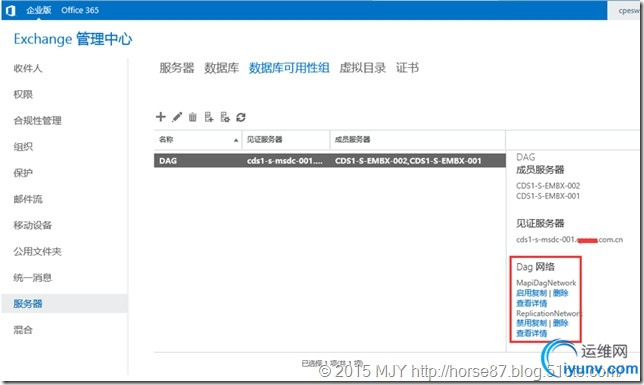Click the 成员服务器 column header
Screen dimensions: 644x385
[x=418, y=140]
